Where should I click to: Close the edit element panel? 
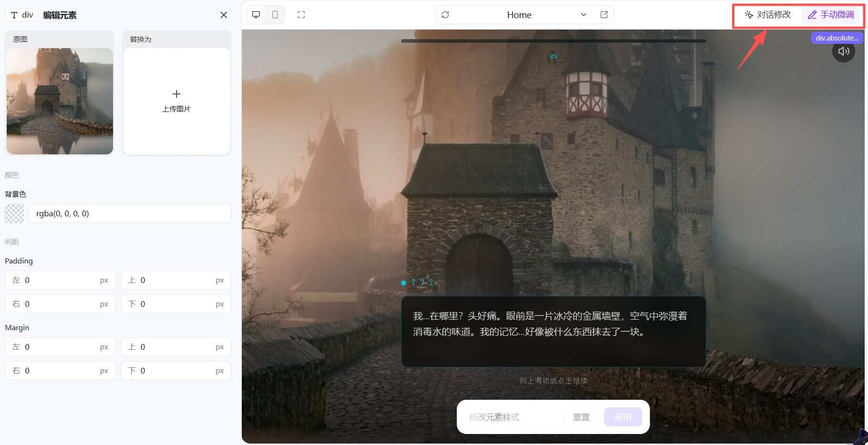coord(224,15)
